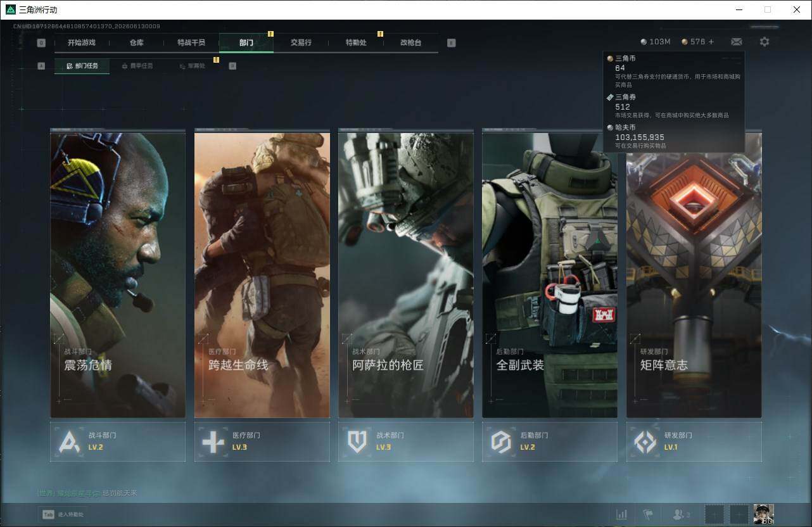Click the 103M 哈夫币 balance
812x527 pixels.
tap(656, 42)
